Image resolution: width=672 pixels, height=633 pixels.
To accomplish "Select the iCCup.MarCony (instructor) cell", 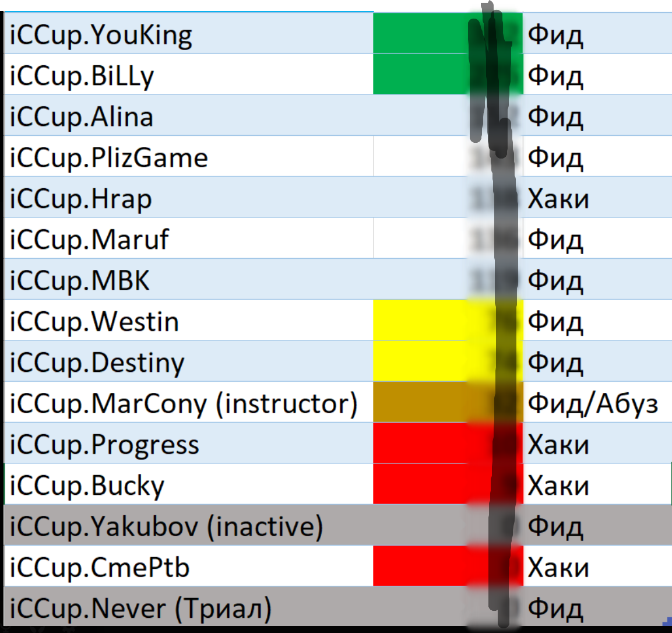I will click(189, 402).
